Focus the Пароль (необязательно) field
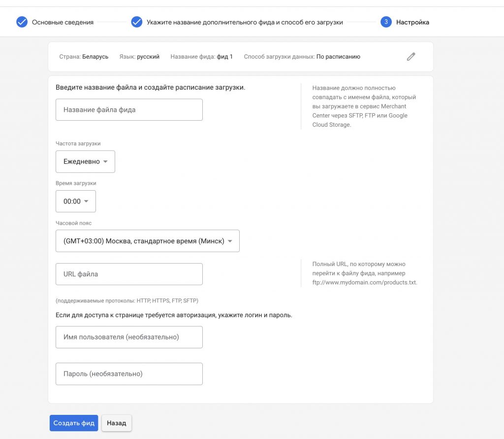This screenshot has height=439, width=504. click(x=129, y=374)
